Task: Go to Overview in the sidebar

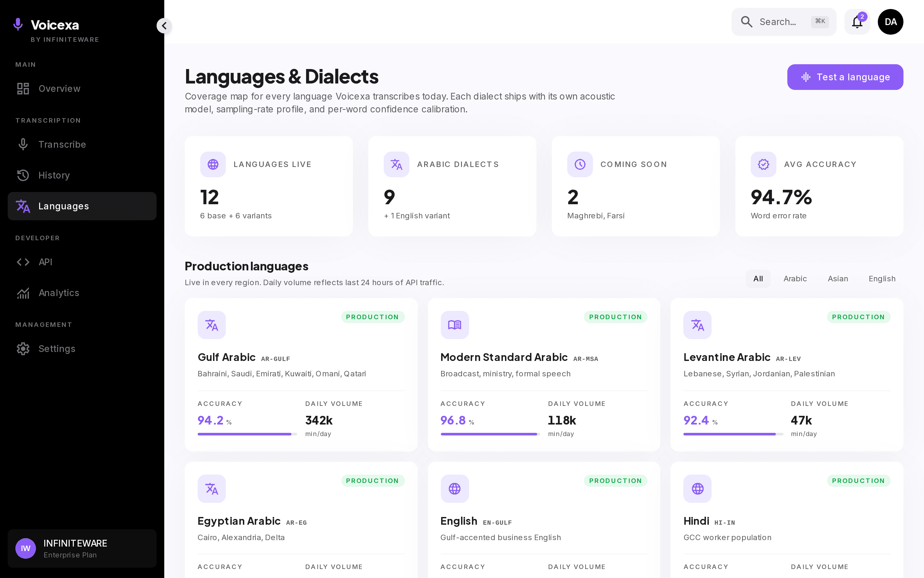Action: coord(82,88)
